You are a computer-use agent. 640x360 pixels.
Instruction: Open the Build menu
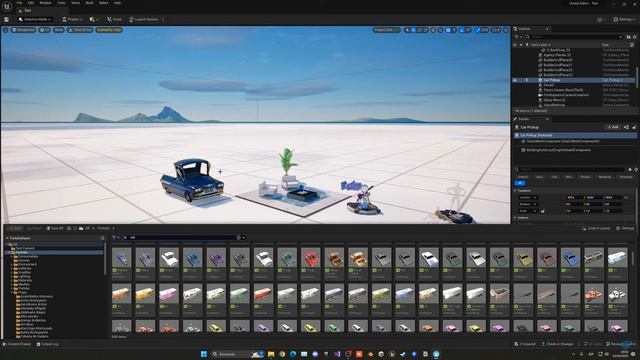click(x=89, y=3)
